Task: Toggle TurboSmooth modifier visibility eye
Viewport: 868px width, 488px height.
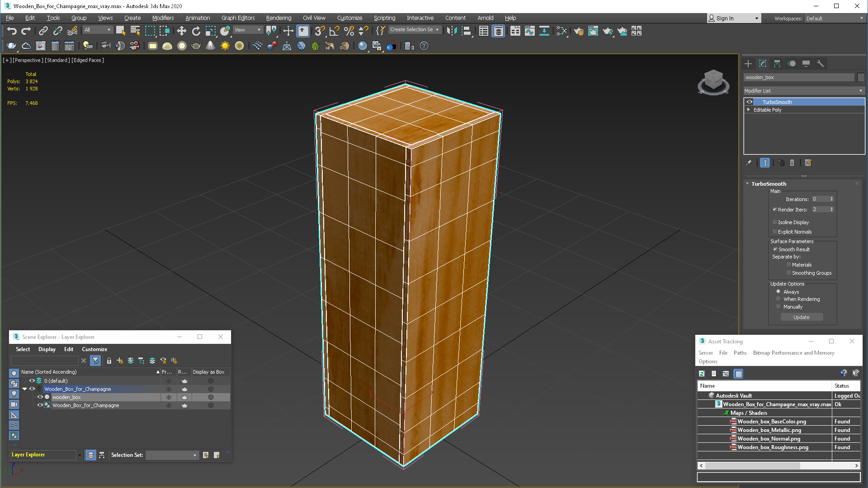Action: [x=750, y=102]
